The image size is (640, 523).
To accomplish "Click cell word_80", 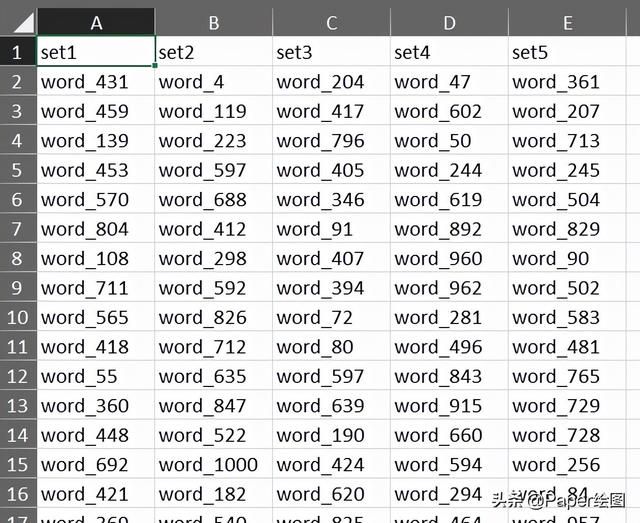I will 331,346.
